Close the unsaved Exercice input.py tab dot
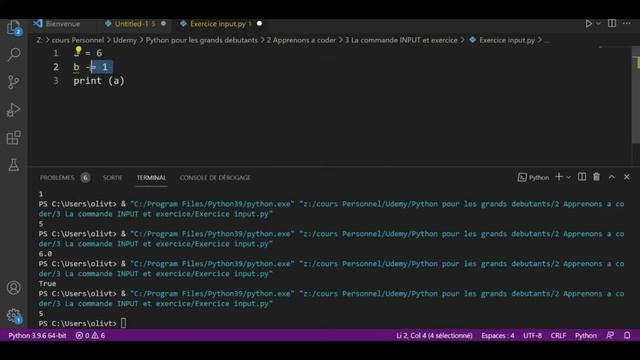Screen dimensions: 640x360 pyautogui.click(x=259, y=24)
